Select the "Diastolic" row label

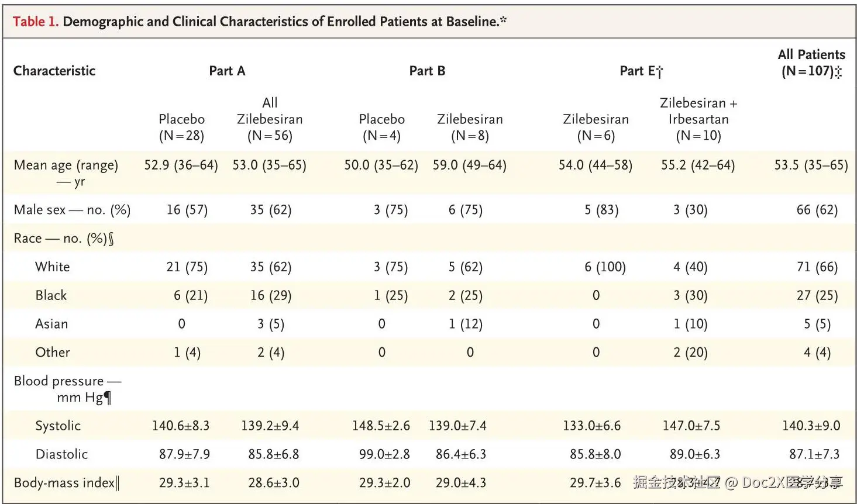click(61, 454)
